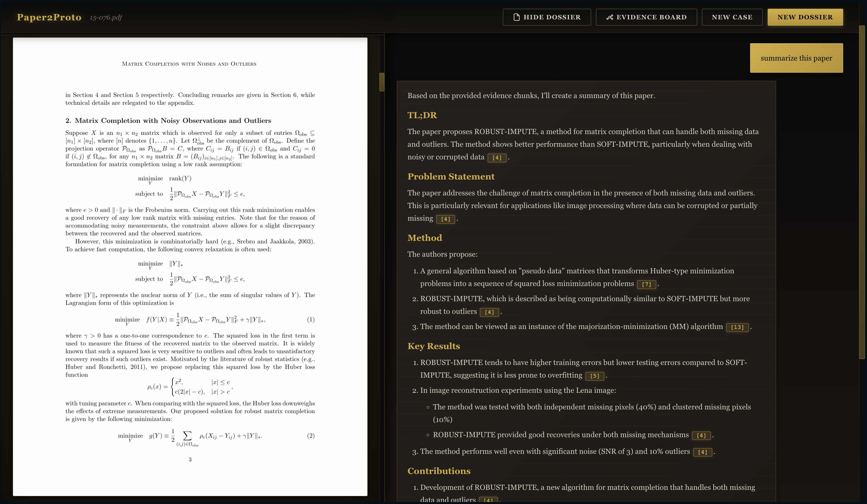This screenshot has width=867, height=504.
Task: Open citation [4] in the TL;DR section
Action: [497, 158]
